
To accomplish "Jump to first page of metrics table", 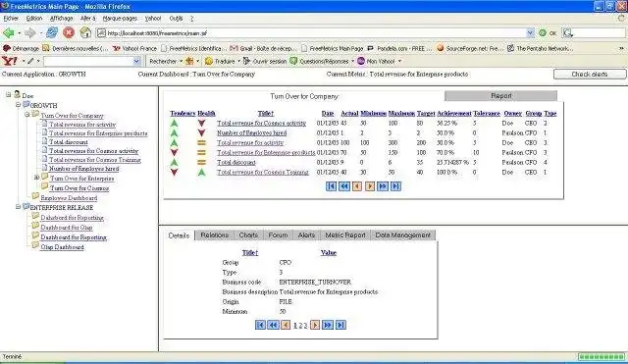I will click(x=331, y=186).
